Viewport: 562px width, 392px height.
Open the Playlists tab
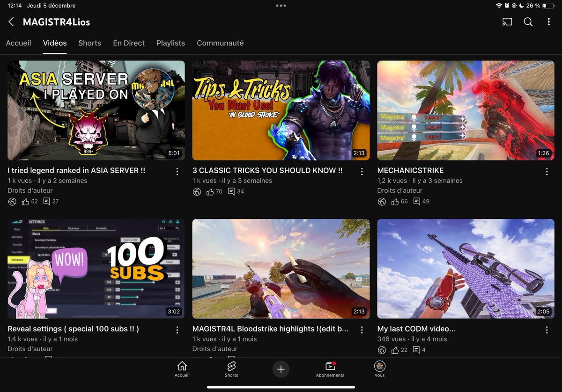coord(170,43)
